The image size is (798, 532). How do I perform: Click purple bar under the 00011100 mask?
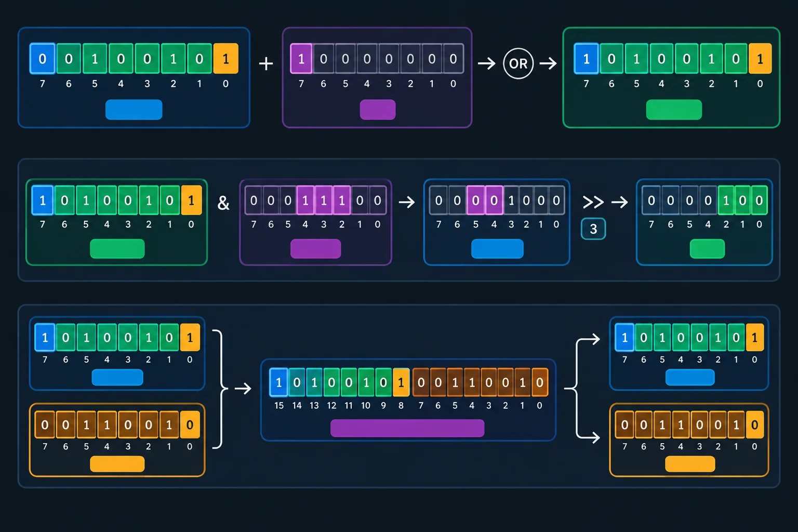click(x=315, y=249)
